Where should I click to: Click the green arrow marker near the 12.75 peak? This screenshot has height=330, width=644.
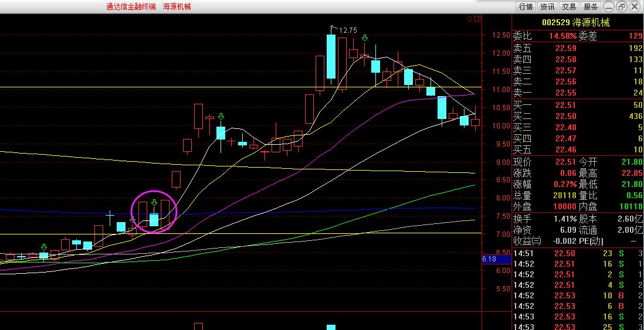[x=365, y=38]
